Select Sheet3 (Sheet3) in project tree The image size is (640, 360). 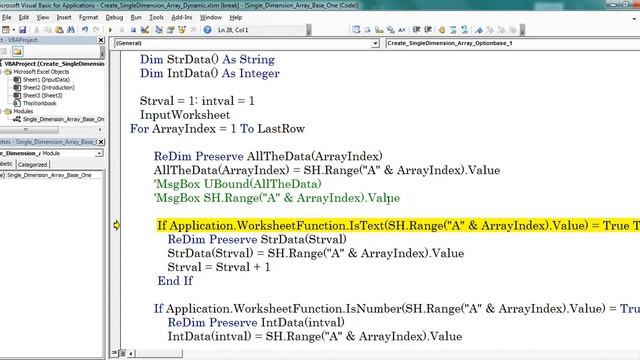click(x=42, y=96)
